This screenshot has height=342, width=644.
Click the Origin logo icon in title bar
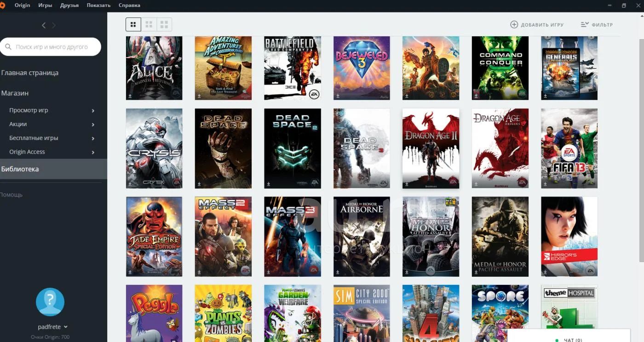click(x=2, y=5)
